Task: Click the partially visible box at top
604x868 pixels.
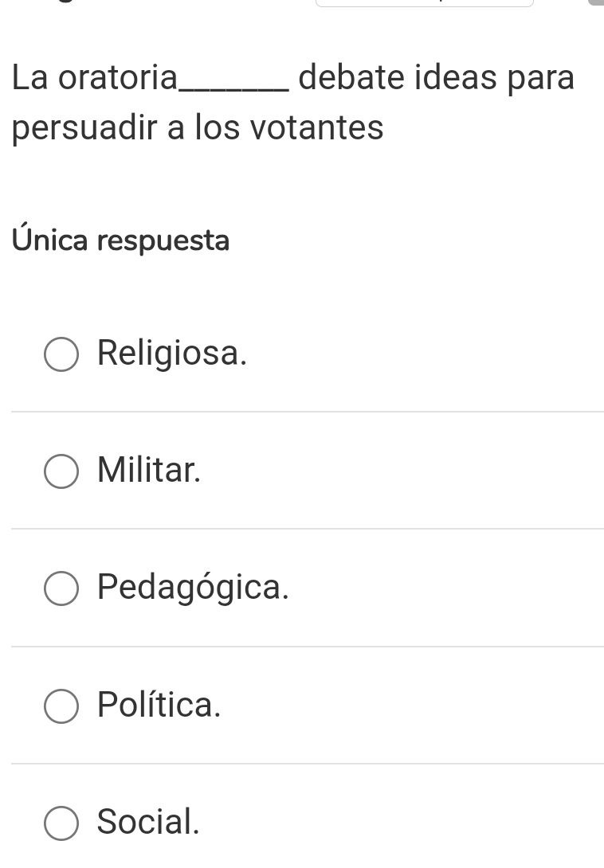Action: [424, 3]
